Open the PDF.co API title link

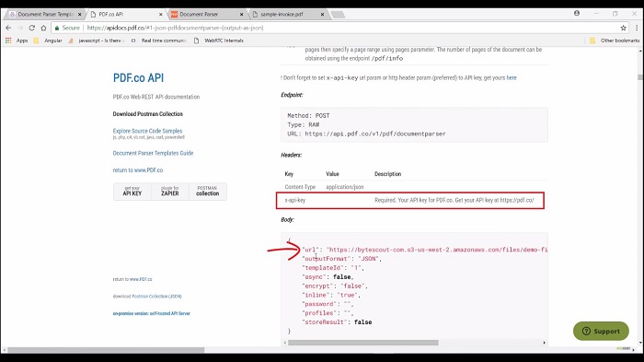click(138, 77)
